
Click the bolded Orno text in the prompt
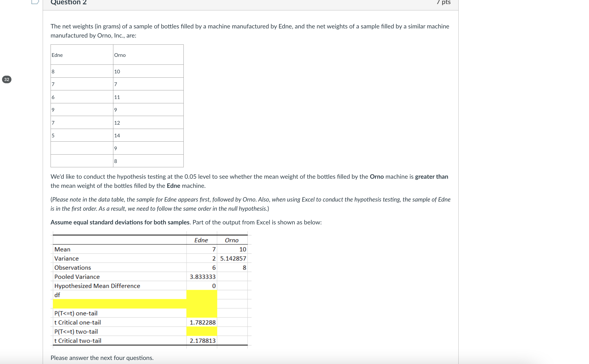pos(377,176)
